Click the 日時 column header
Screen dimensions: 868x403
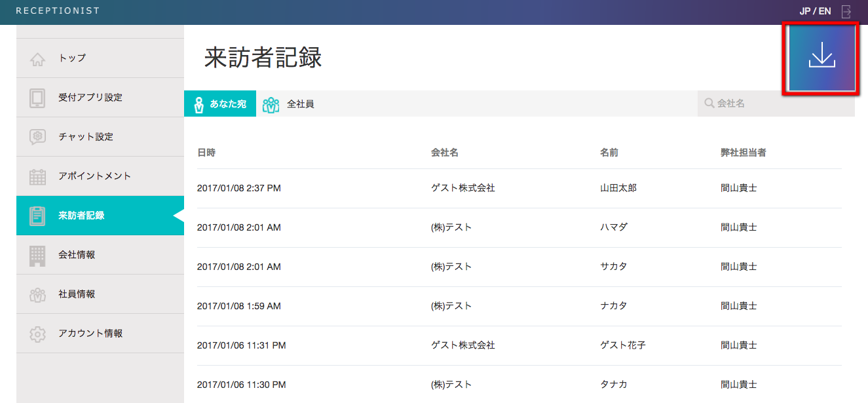[206, 153]
